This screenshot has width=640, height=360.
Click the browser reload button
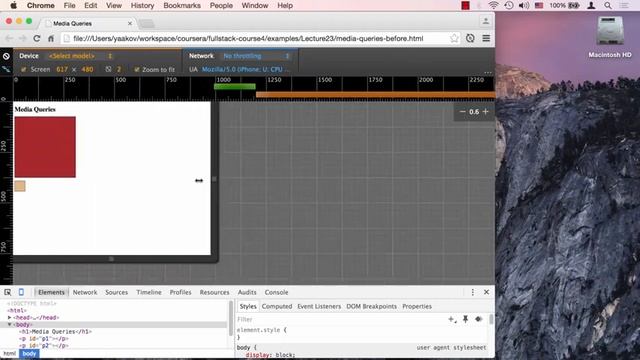37,38
